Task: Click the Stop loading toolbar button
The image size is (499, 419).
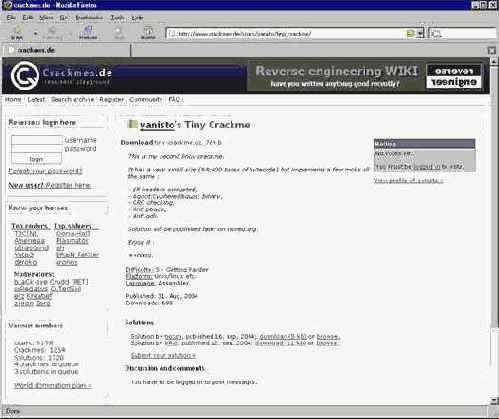Action: tap(119, 33)
